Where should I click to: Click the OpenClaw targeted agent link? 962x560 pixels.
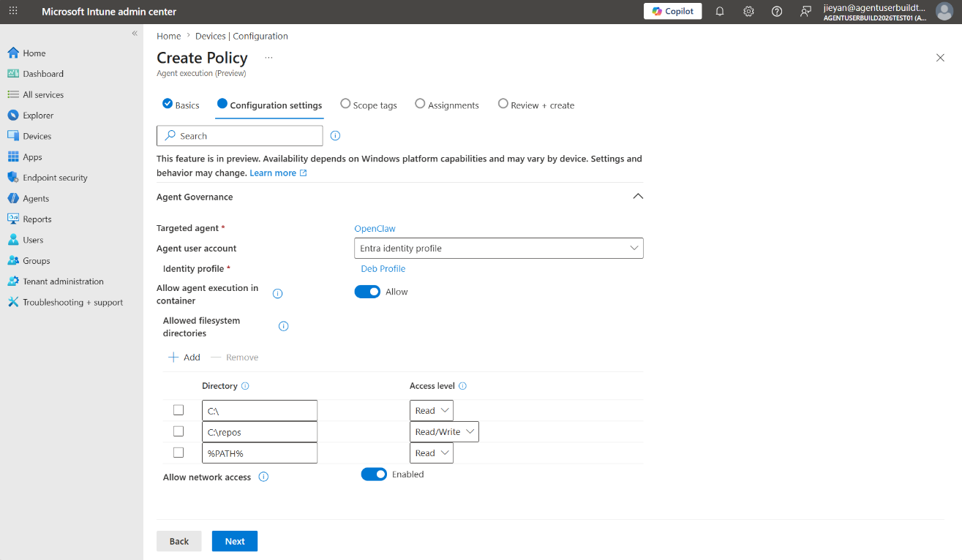tap(375, 229)
